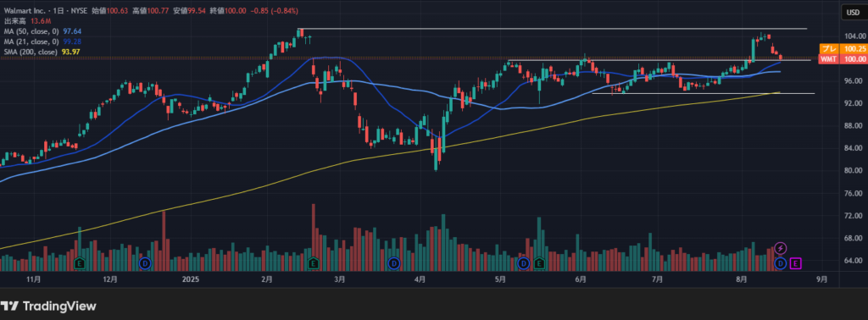Click the -0.85 (-0.84%) change value

pos(273,10)
